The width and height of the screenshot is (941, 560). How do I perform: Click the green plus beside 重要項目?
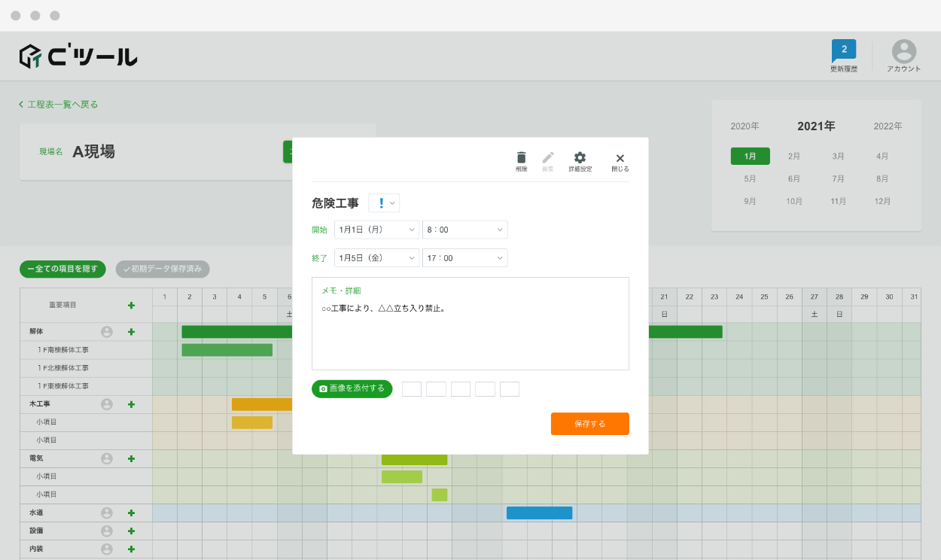click(x=131, y=305)
